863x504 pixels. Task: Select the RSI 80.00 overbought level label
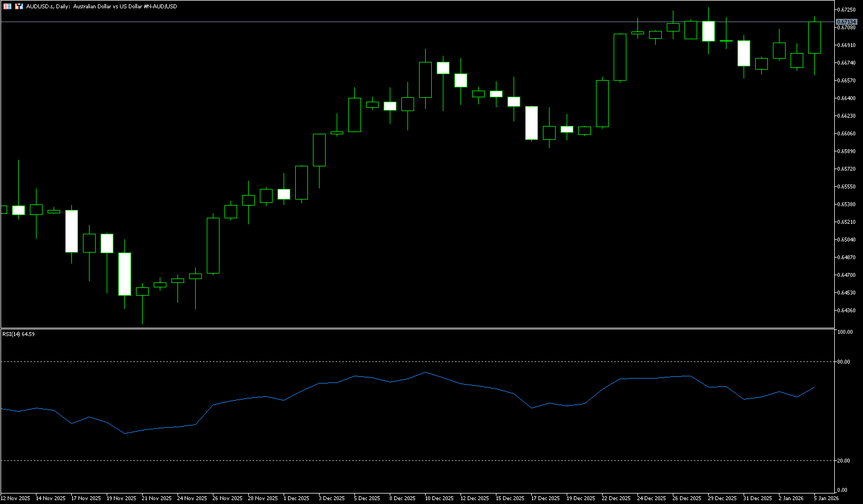click(844, 362)
